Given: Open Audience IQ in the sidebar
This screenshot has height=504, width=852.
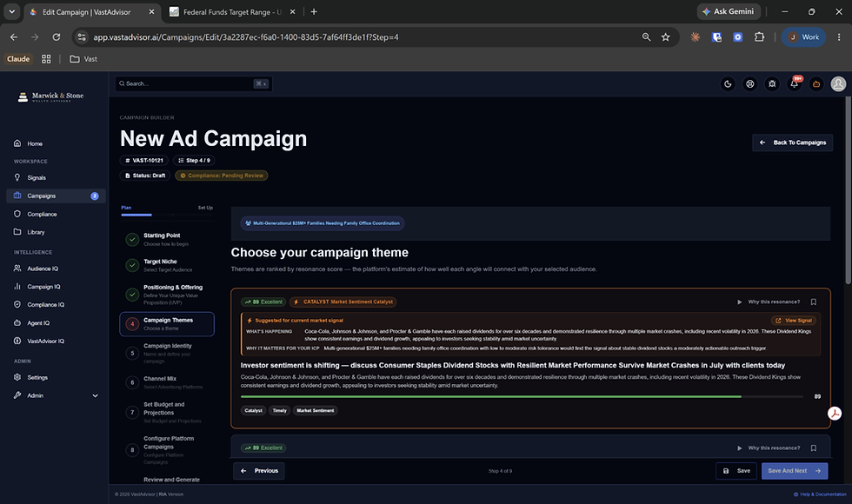Looking at the screenshot, I should [x=43, y=269].
